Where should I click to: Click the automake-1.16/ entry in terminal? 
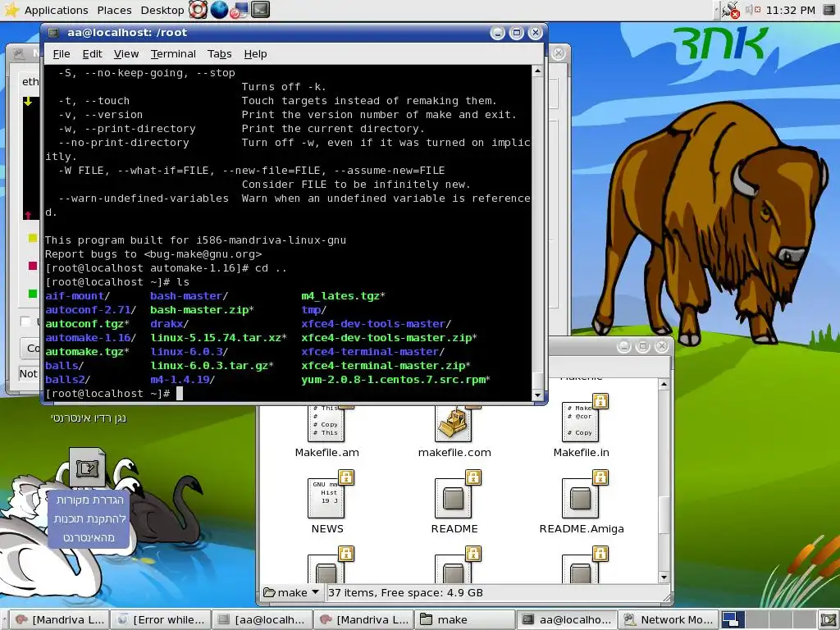(90, 337)
